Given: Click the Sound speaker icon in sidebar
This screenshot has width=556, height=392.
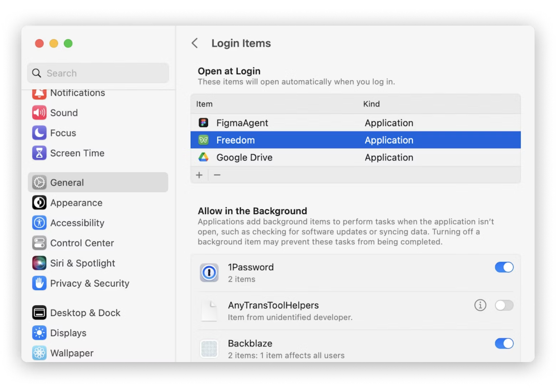Looking at the screenshot, I should (x=39, y=113).
